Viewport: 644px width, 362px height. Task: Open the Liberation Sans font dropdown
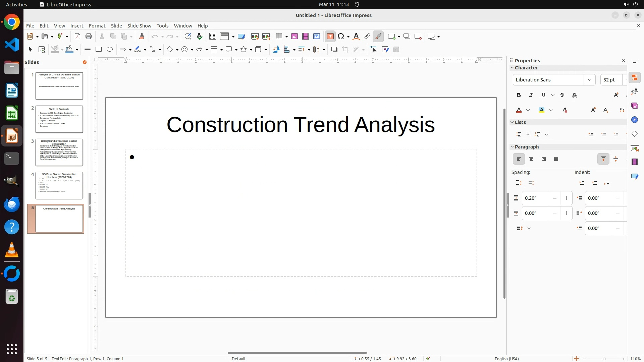click(590, 80)
